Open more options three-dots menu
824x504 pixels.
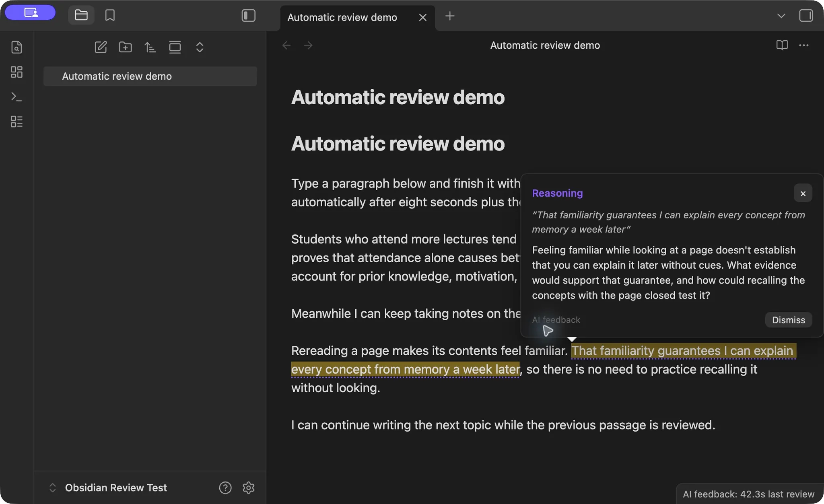pos(804,45)
